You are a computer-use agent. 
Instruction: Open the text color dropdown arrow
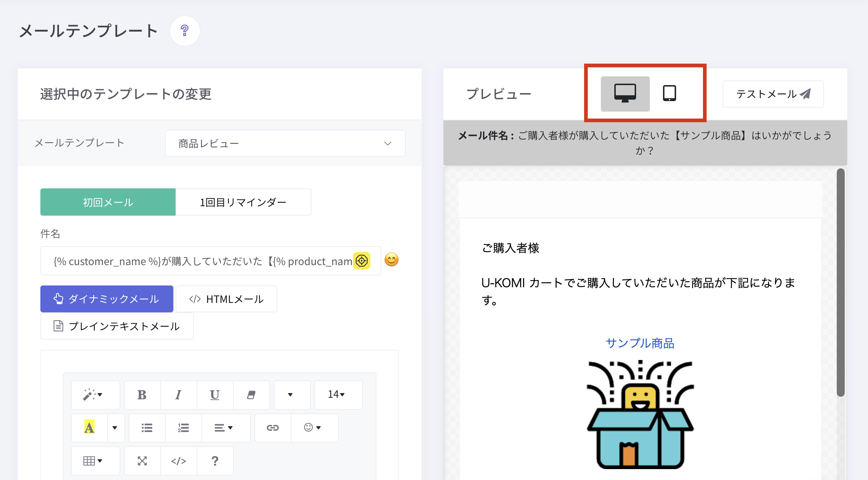click(x=115, y=428)
